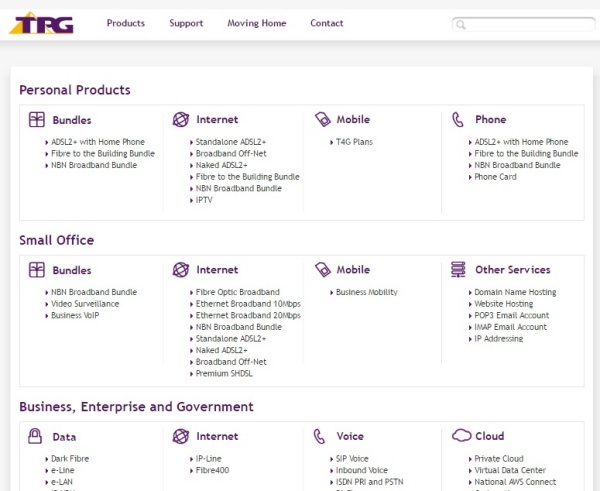Open the Voice heading link
Screen dimensions: 600x491
pyautogui.click(x=350, y=436)
